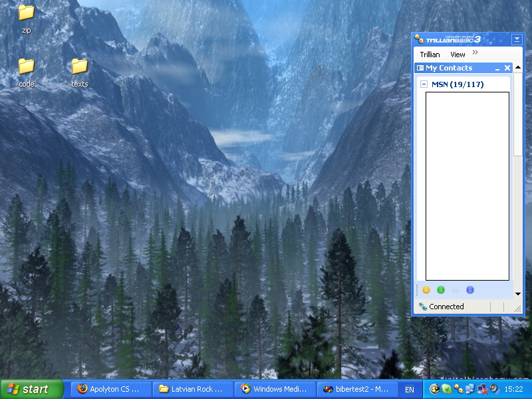
Task: Expand hidden menu items chevron
Action: 475,53
